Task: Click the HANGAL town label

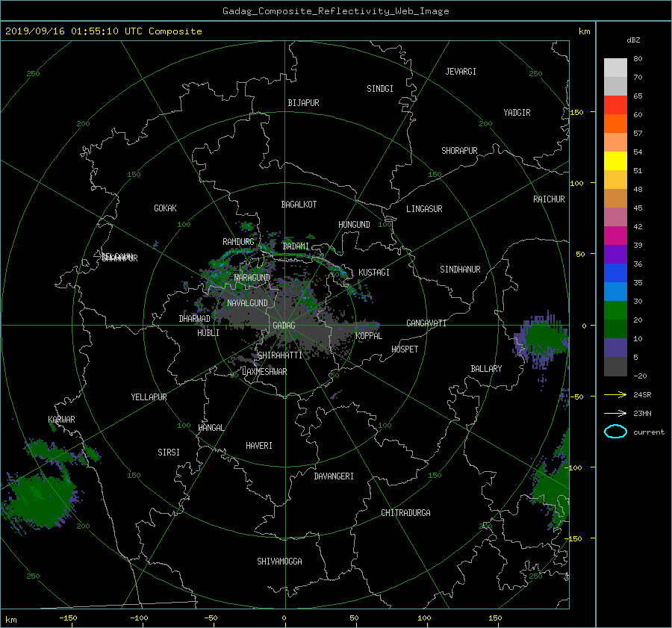Action: click(x=211, y=428)
